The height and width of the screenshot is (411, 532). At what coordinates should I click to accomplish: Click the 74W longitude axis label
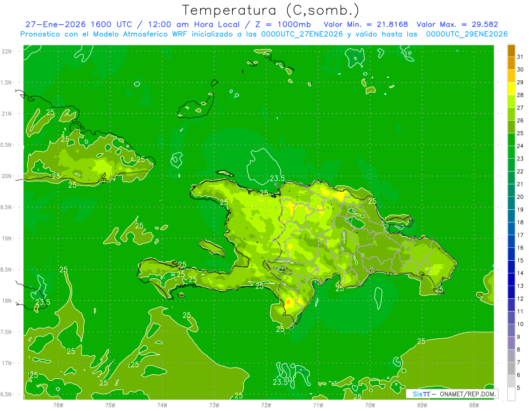(162, 405)
